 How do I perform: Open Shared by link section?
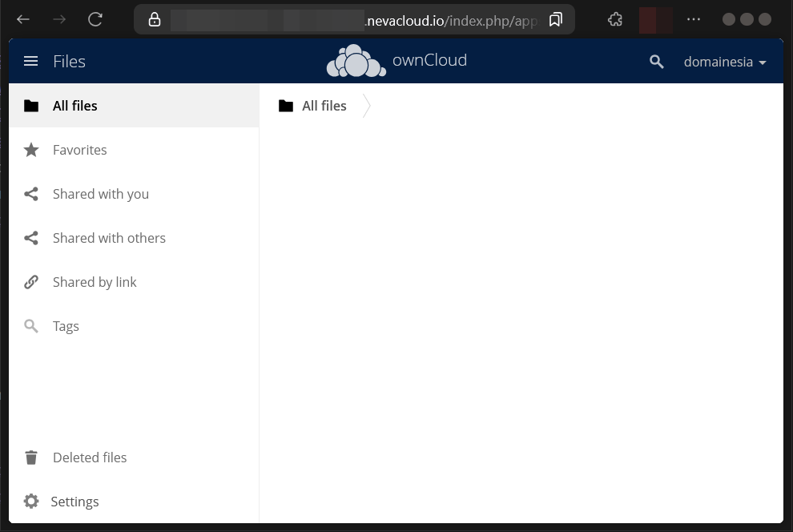pyautogui.click(x=134, y=282)
